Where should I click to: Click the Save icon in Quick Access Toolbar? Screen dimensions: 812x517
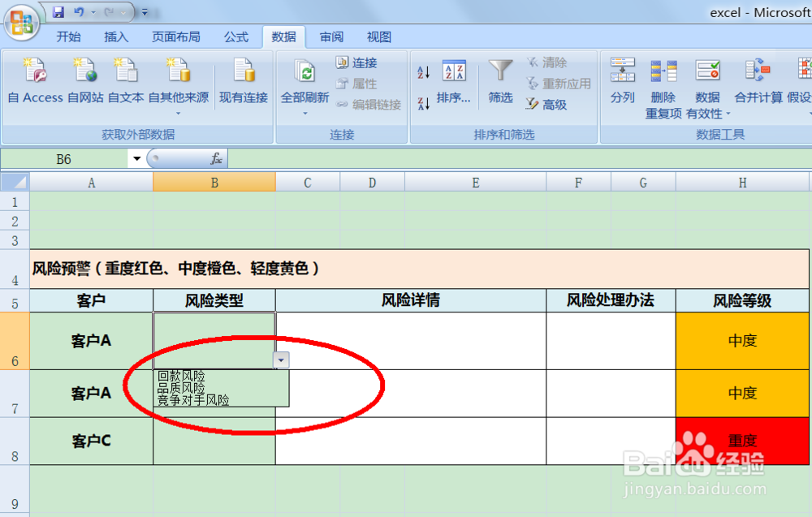pyautogui.click(x=58, y=11)
